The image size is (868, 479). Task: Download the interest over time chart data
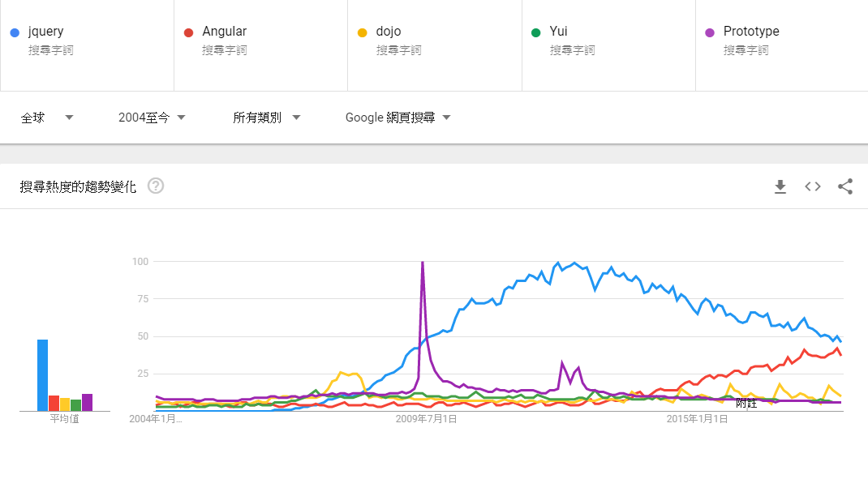pos(780,187)
